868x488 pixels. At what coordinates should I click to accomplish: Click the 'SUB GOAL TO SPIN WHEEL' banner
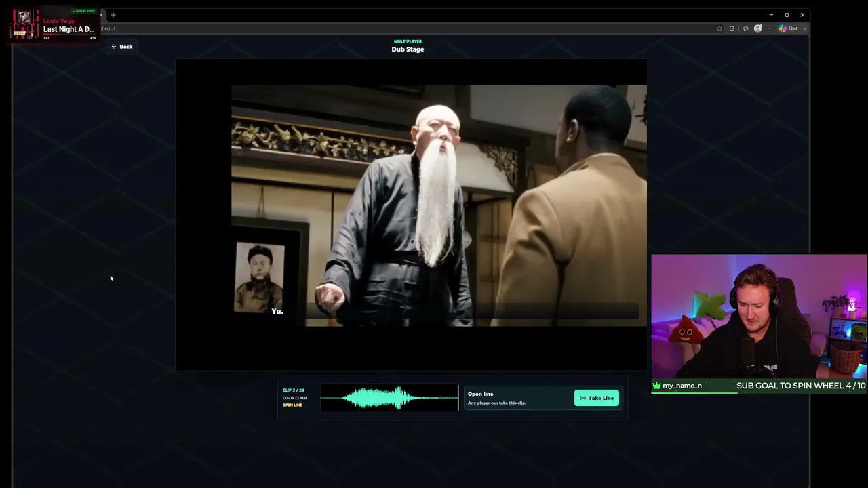(x=801, y=386)
